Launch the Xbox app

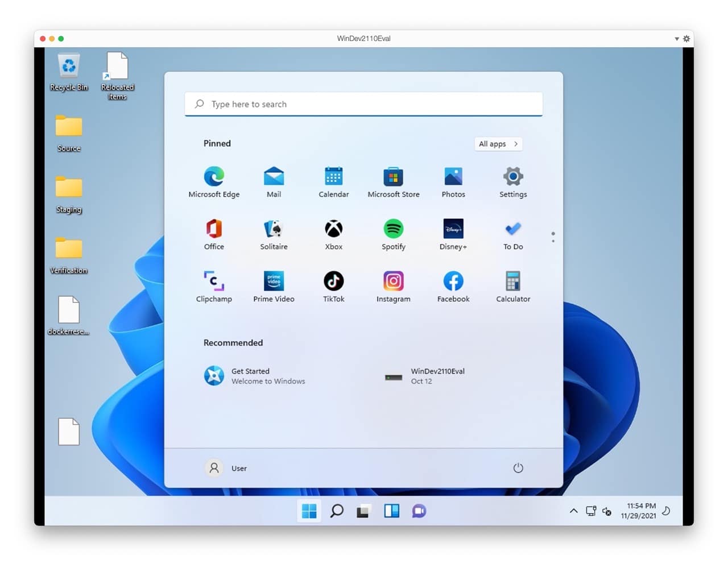334,234
